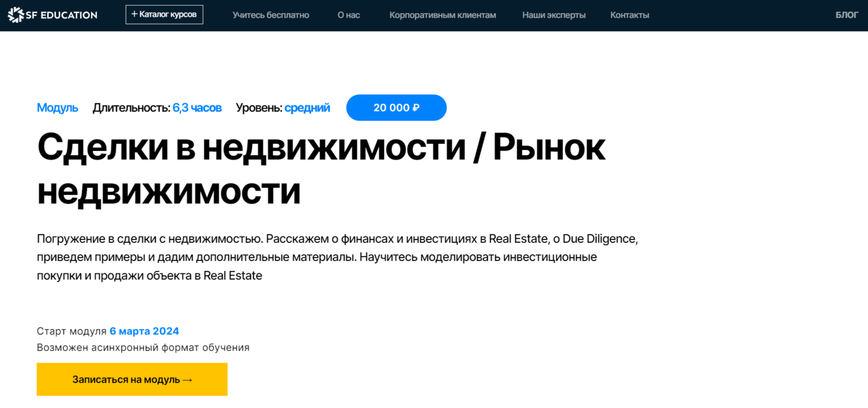The height and width of the screenshot is (408, 868).
Task: Click the Модуль label link
Action: pos(57,108)
